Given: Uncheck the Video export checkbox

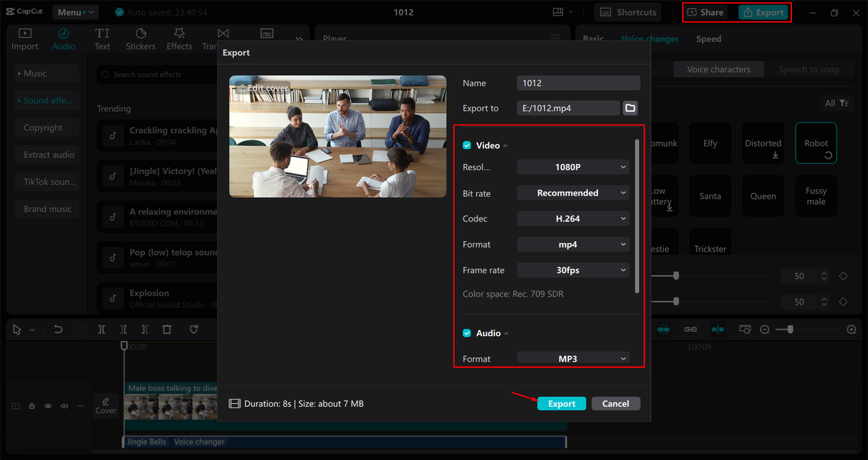Looking at the screenshot, I should click(x=467, y=146).
